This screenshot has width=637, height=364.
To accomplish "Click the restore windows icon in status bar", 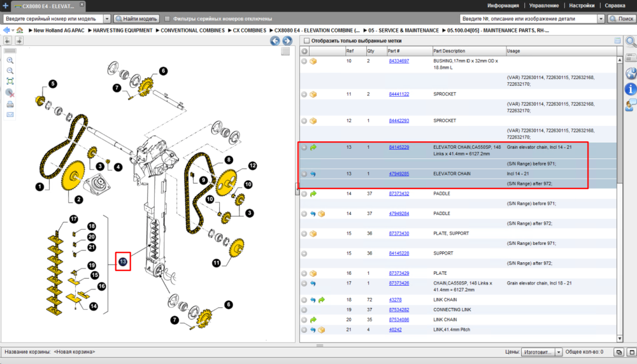I will click(619, 353).
